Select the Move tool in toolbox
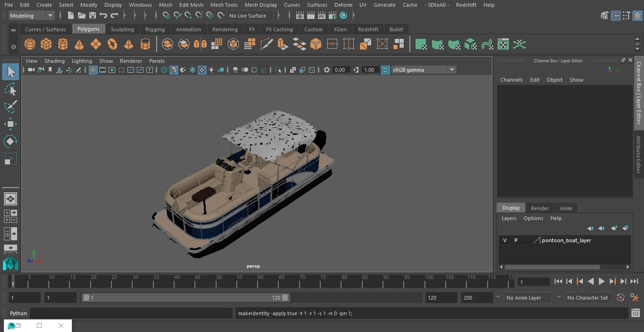Image resolution: width=644 pixels, height=332 pixels. [10, 124]
